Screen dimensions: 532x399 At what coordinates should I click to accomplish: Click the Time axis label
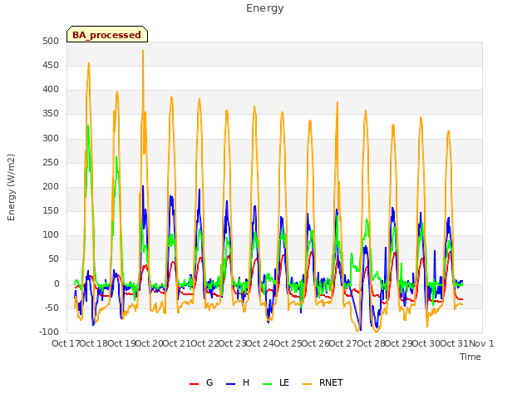pos(470,357)
